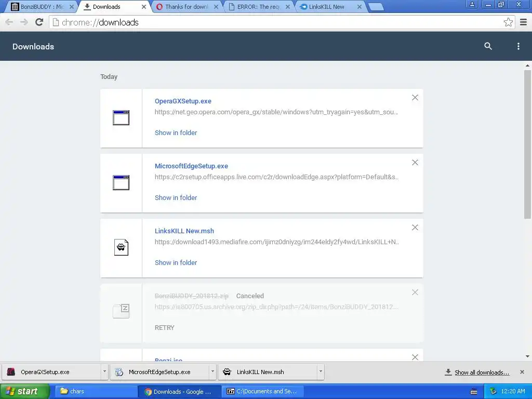
Task: Open MicrosoftEdgeSetup.exe from download shelf
Action: 160,372
